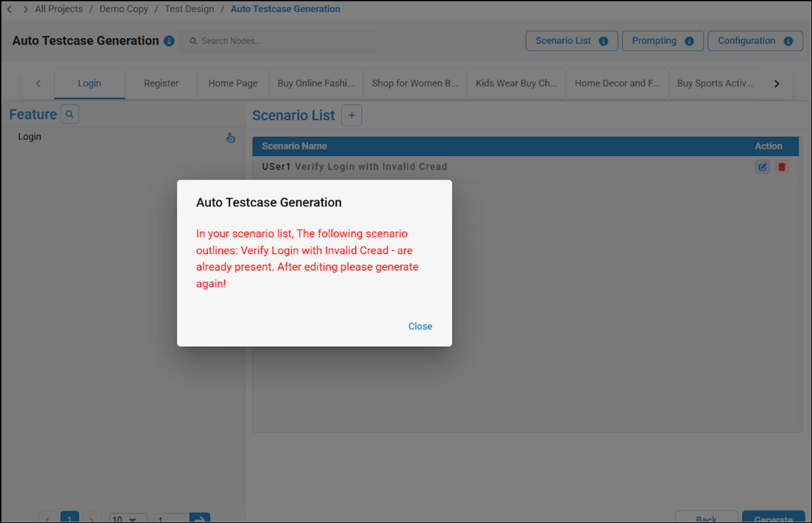Click the search magnifier icon in Search Nodes
The height and width of the screenshot is (523, 812).
[x=193, y=41]
